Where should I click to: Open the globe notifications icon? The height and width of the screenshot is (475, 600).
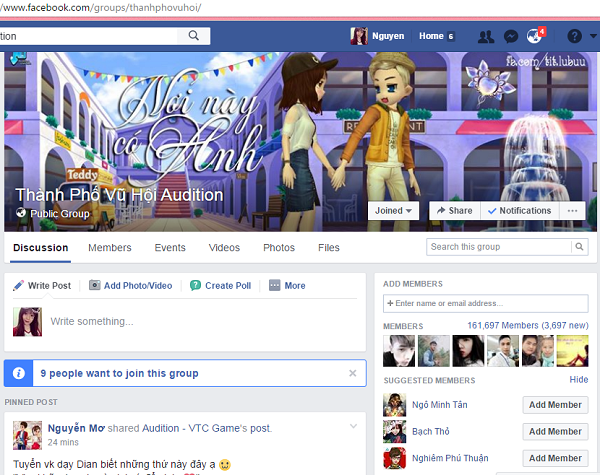(x=534, y=36)
